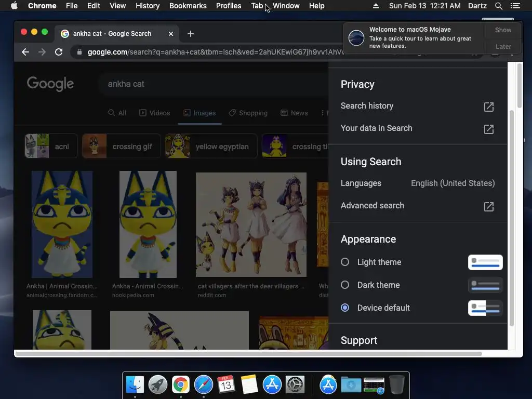Click the Chrome address bar URL

tap(216, 52)
